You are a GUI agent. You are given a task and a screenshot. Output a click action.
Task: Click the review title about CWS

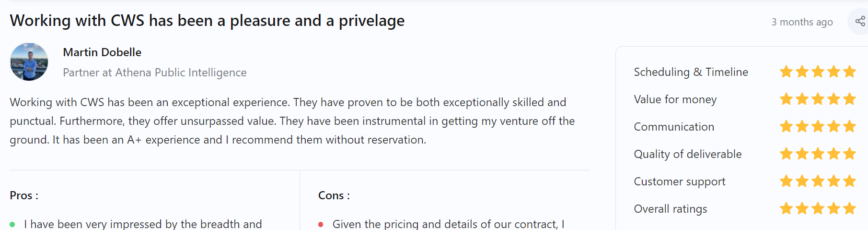[207, 21]
